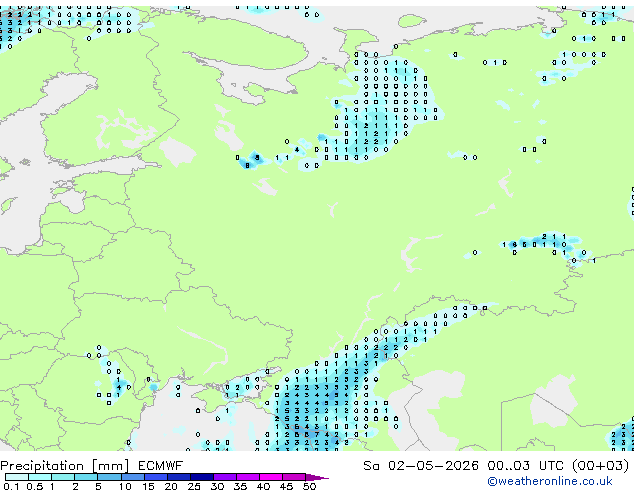Click the '0.5' legend scale label
Screen dimensions: 634x490
tap(34, 486)
